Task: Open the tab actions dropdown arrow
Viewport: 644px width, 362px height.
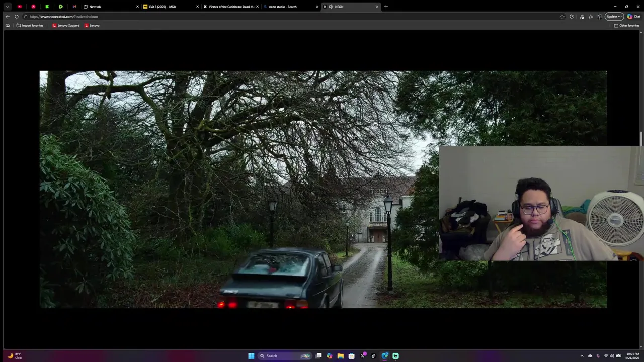Action: pos(7,7)
